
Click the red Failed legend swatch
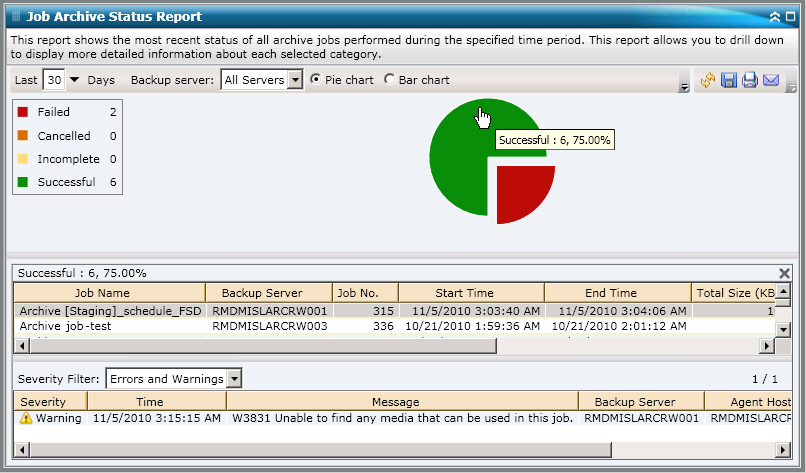click(x=23, y=113)
